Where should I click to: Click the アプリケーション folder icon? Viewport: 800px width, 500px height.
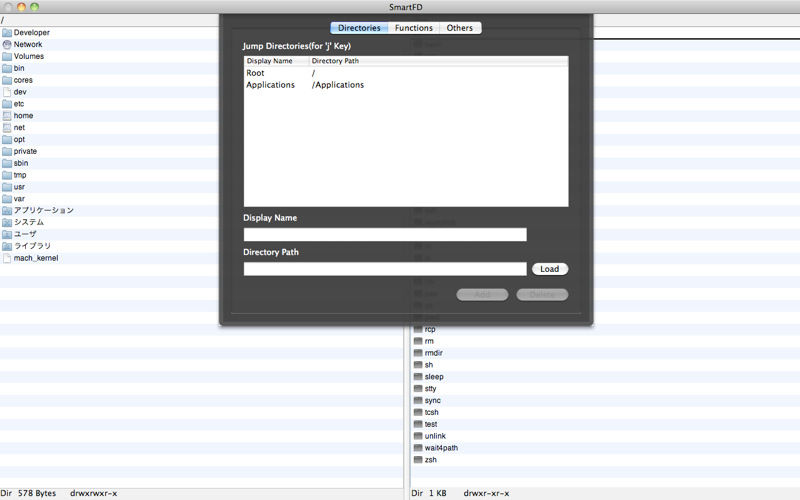click(x=7, y=211)
